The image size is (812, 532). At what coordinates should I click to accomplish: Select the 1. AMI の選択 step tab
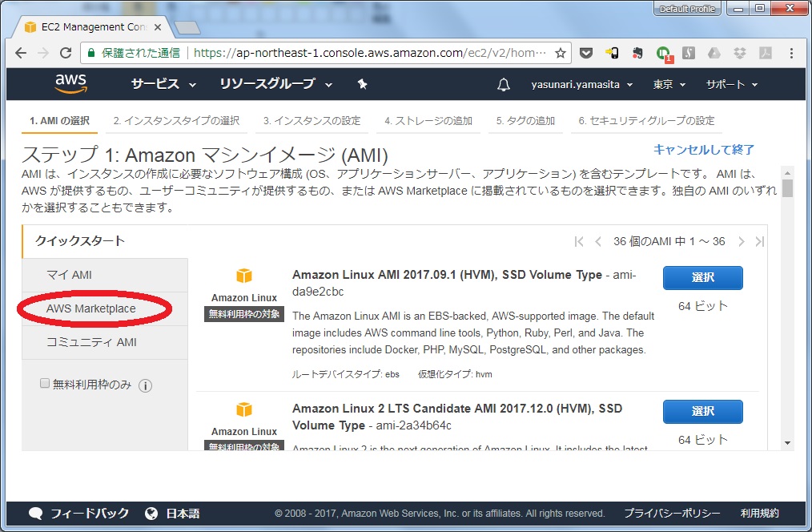click(59, 121)
